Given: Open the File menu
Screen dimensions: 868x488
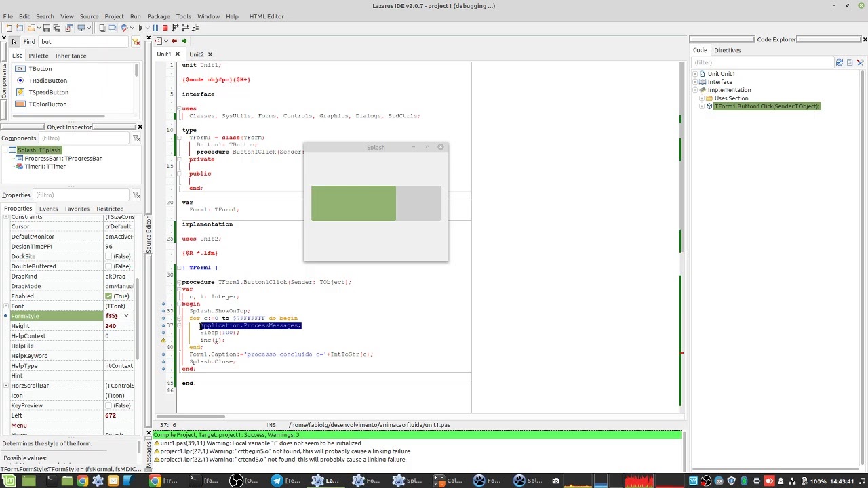Looking at the screenshot, I should coord(7,16).
